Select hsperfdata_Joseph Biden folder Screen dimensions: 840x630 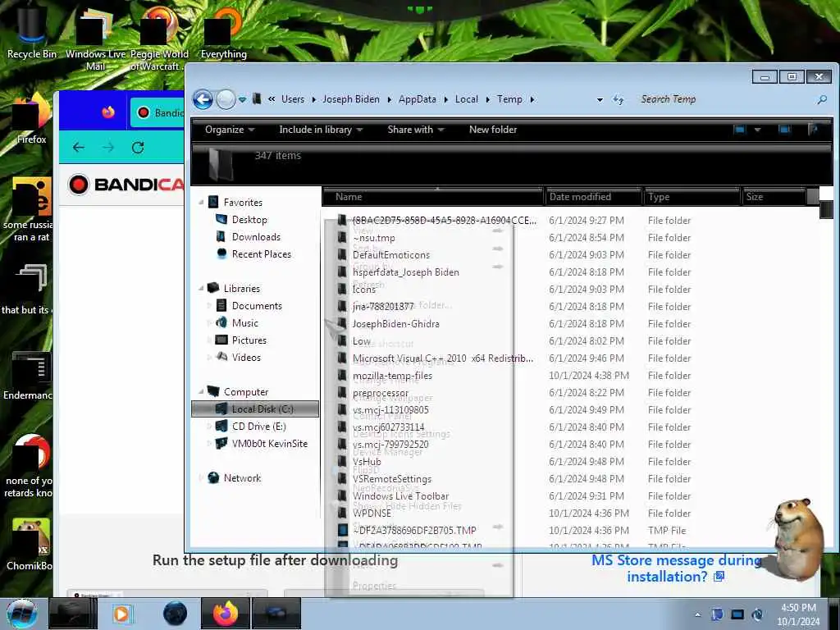coord(405,272)
